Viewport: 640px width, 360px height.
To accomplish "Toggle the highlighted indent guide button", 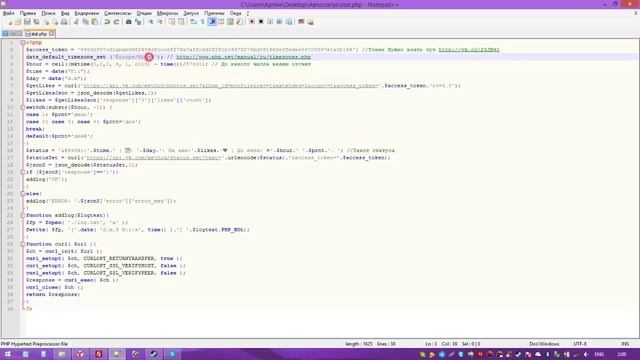I will click(x=212, y=22).
